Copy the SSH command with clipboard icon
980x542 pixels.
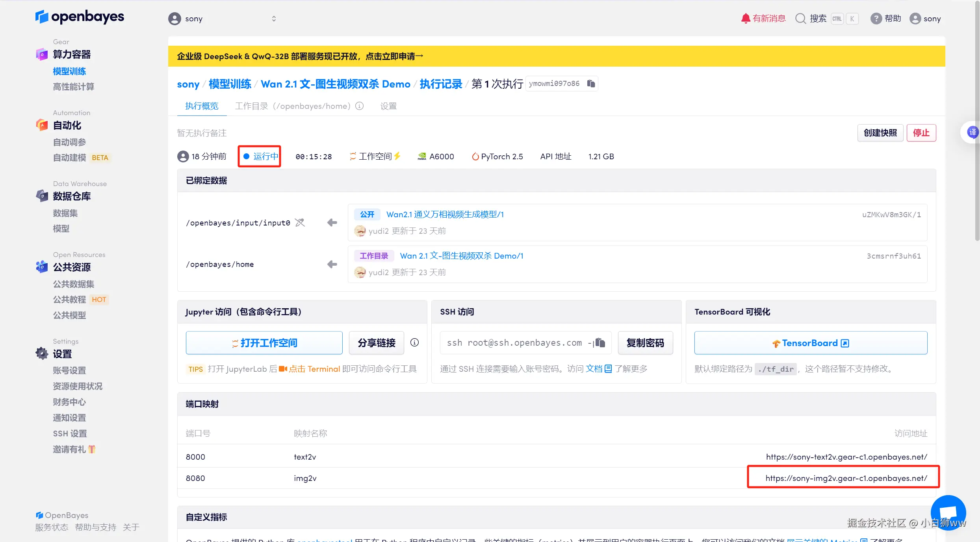click(600, 343)
